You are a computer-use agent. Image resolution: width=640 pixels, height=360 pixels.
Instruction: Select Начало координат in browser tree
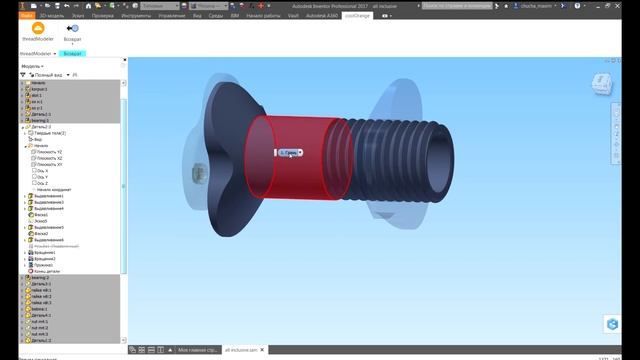point(51,189)
